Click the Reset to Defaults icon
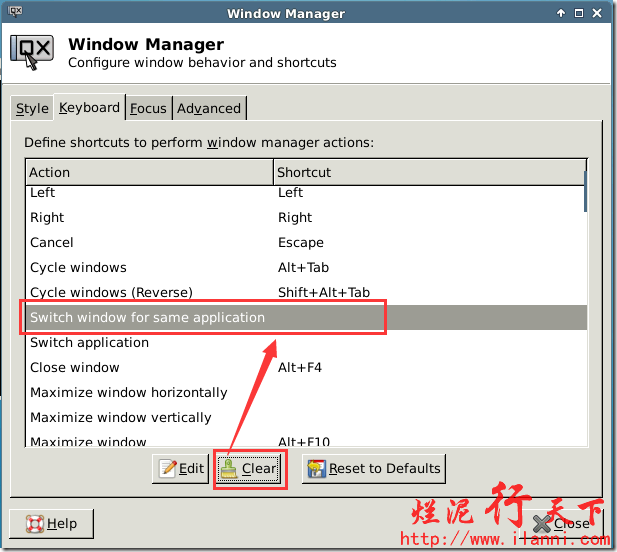Image resolution: width=617 pixels, height=552 pixels. click(x=316, y=468)
